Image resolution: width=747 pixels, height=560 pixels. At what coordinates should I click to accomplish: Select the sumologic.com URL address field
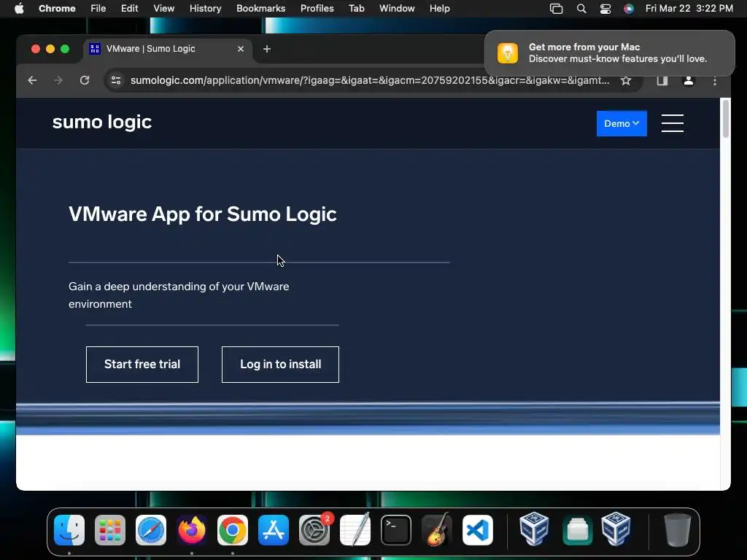click(370, 80)
